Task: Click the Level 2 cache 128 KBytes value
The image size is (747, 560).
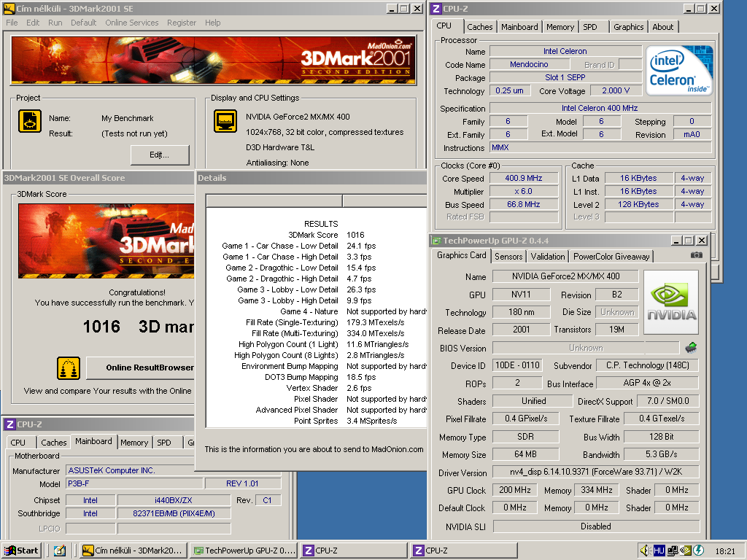Action: click(x=638, y=204)
